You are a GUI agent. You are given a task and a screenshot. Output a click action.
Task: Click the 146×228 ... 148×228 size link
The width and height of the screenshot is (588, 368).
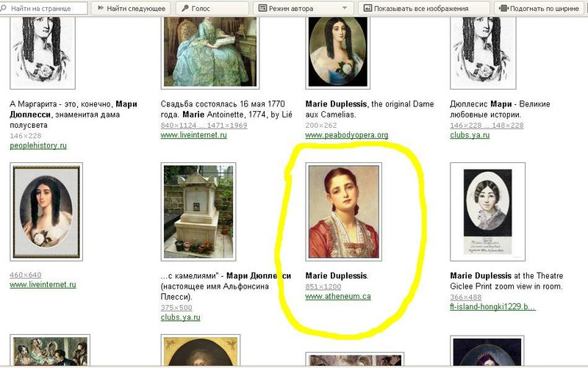pyautogui.click(x=487, y=125)
